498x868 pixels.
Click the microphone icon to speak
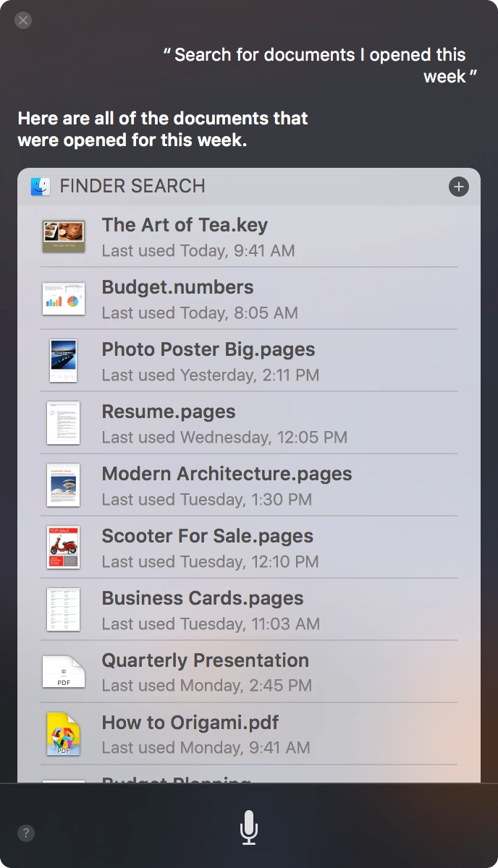(249, 827)
